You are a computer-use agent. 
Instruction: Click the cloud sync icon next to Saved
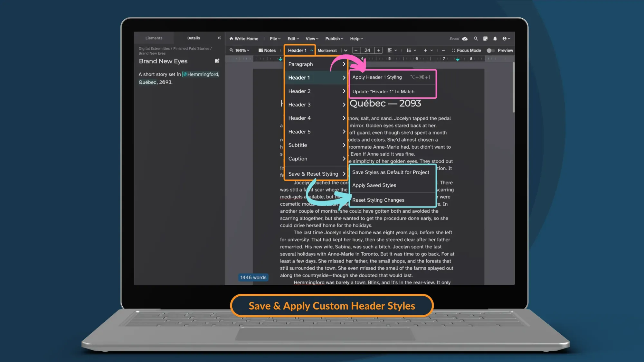[x=465, y=38]
